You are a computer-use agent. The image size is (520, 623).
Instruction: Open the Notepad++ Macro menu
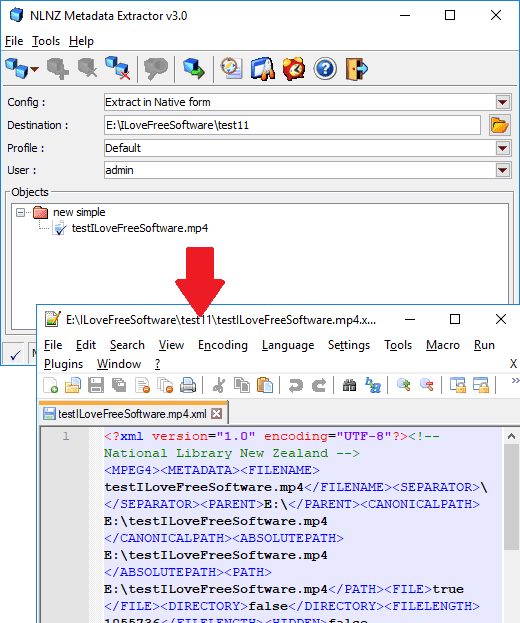[443, 345]
